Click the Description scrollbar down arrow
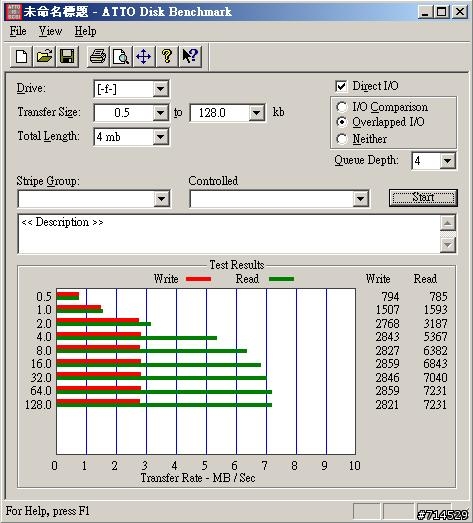 point(448,245)
